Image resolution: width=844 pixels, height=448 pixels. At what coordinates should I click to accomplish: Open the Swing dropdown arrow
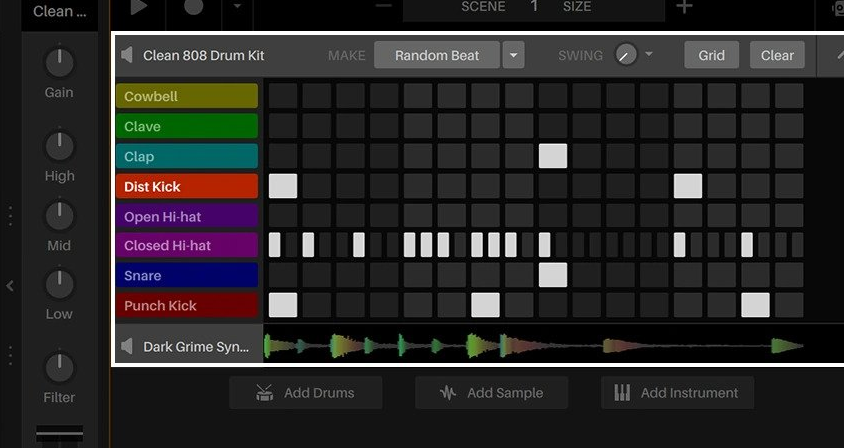649,54
